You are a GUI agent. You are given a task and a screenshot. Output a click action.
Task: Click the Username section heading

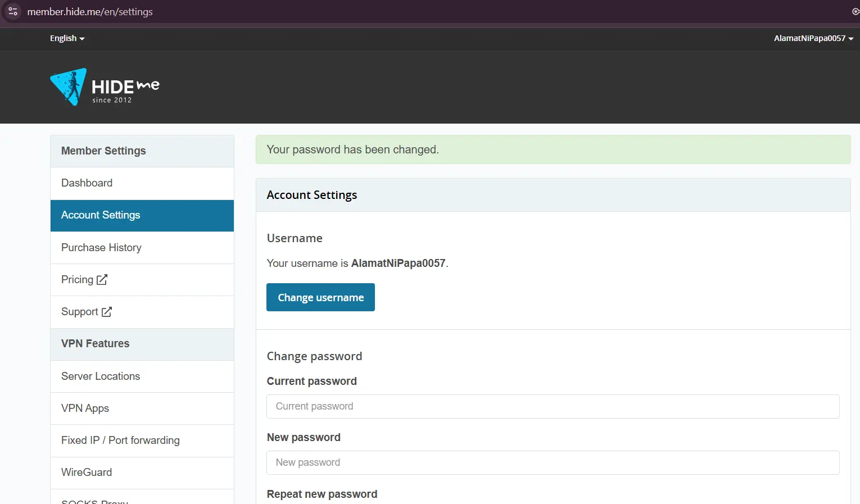(295, 238)
